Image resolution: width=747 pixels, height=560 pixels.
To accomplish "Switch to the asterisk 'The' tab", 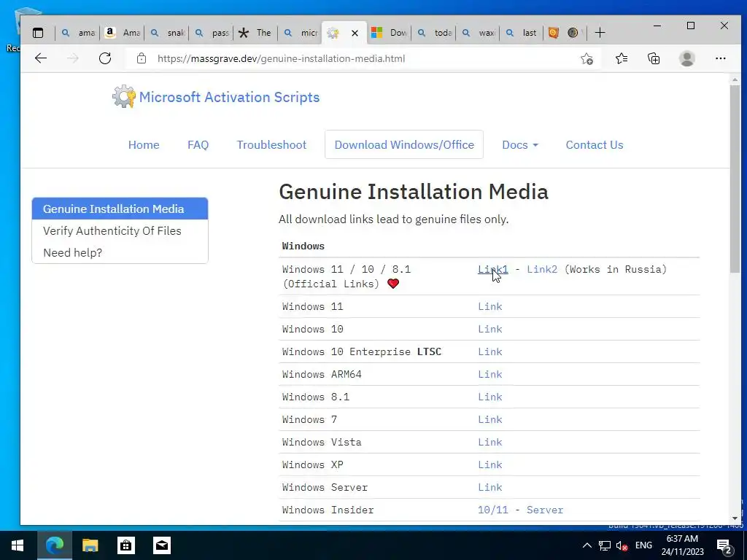I will pos(256,33).
